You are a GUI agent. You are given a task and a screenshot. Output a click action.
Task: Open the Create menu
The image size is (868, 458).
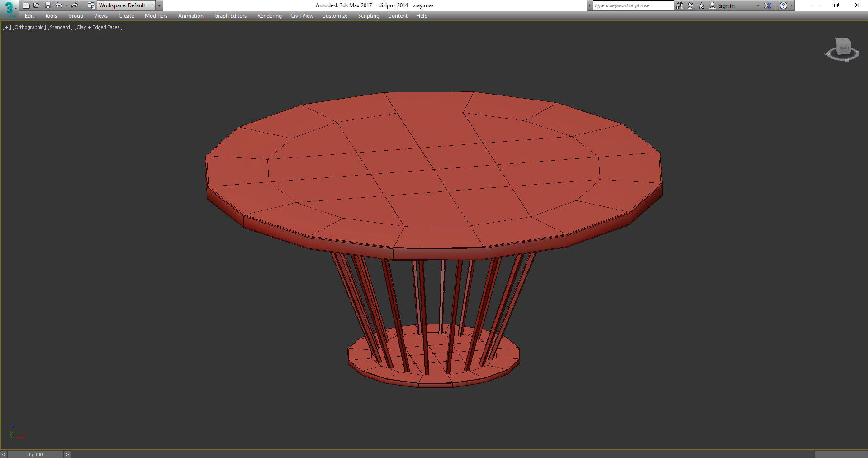(x=126, y=16)
